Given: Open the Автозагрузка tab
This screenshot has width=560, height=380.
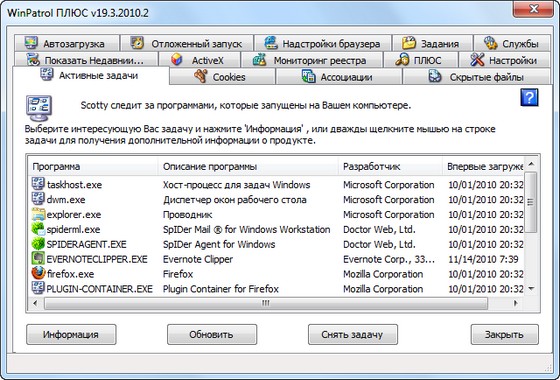Looking at the screenshot, I should [67, 44].
